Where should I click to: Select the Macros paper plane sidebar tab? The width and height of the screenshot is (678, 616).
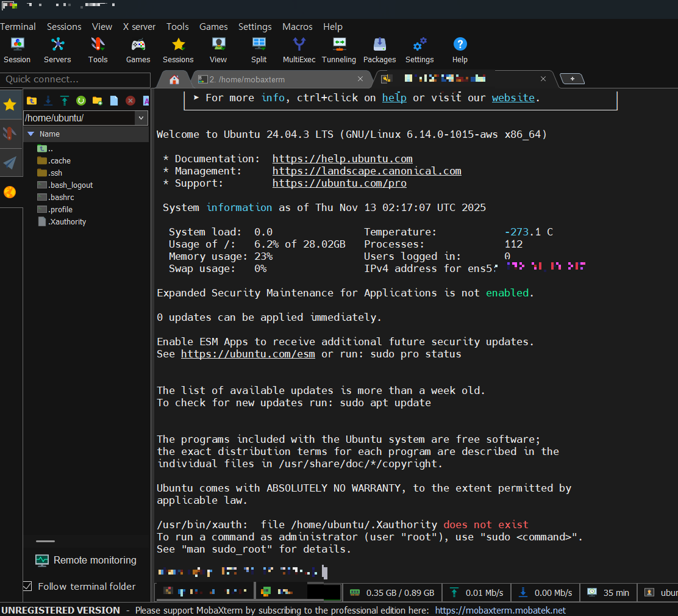coord(10,162)
